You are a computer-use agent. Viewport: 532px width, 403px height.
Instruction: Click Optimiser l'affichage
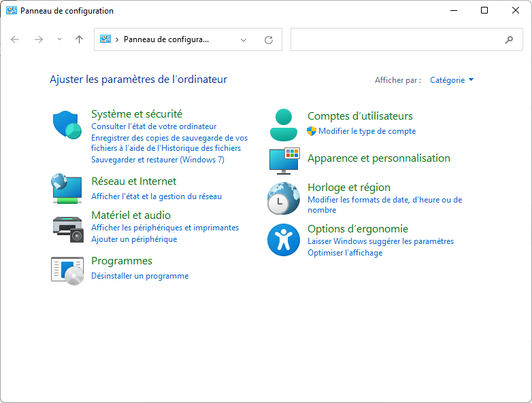click(345, 253)
